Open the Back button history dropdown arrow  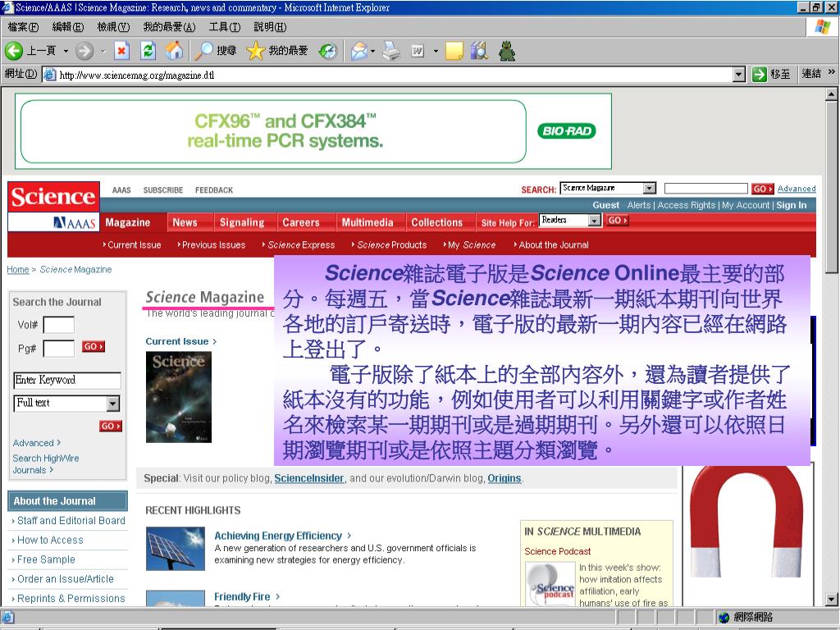[x=66, y=52]
